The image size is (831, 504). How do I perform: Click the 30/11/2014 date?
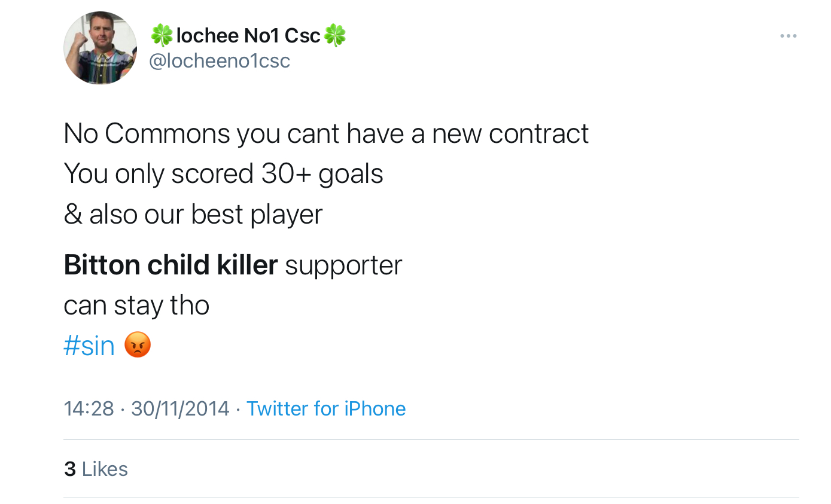(x=180, y=408)
